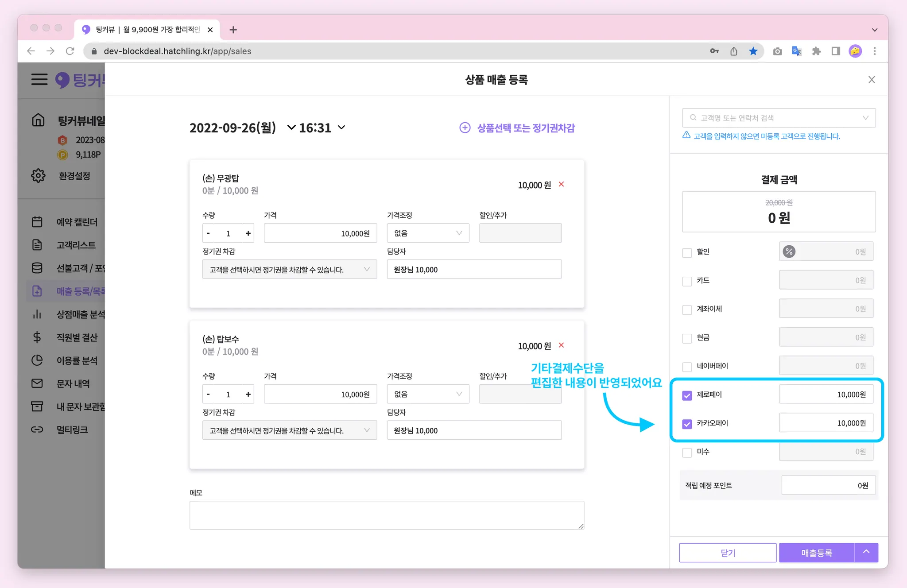Expand the 16:31 time dropdown

coord(341,128)
